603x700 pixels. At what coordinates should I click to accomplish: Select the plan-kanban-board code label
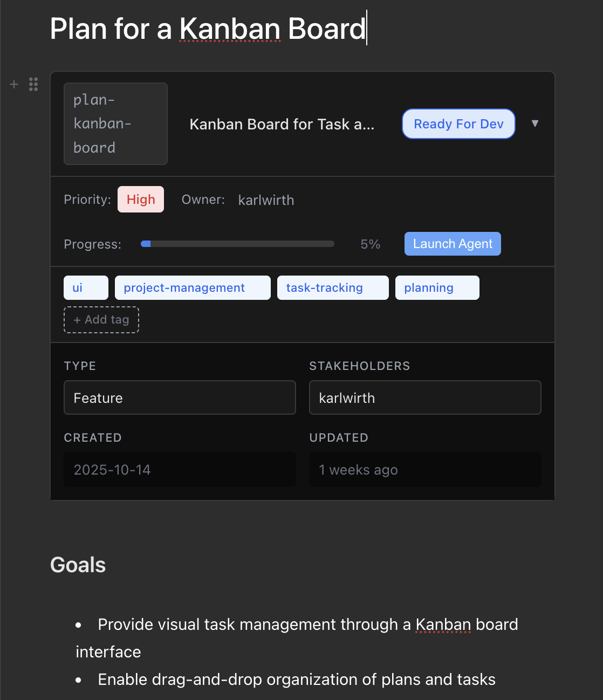115,123
